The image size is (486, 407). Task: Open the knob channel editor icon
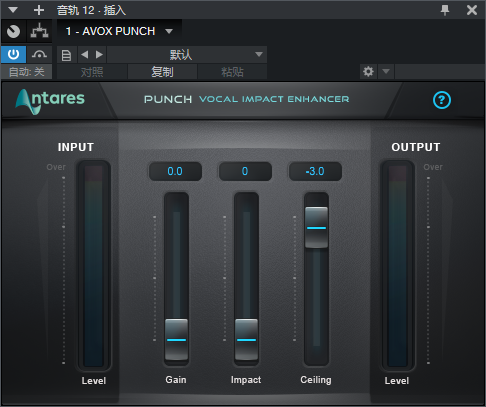(x=13, y=31)
